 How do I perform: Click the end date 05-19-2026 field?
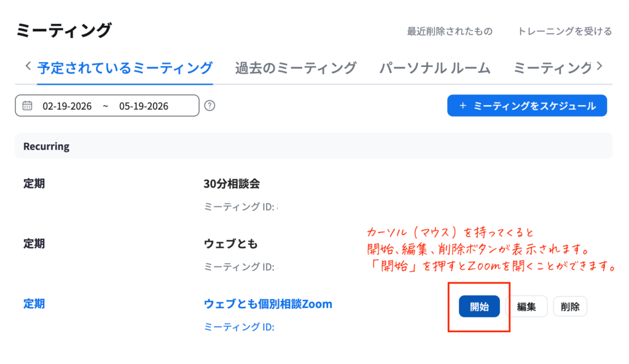click(144, 106)
